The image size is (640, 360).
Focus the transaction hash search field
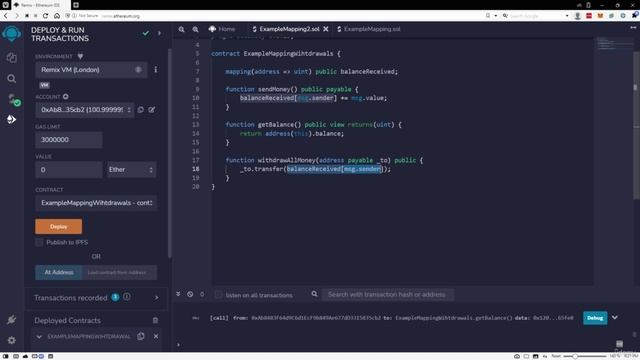(387, 294)
